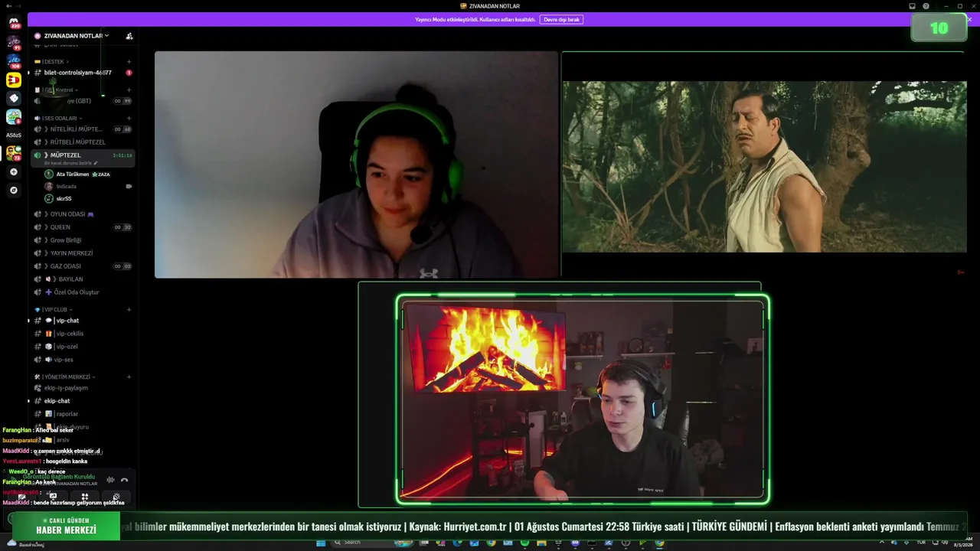The image size is (980, 551).
Task: Open bilet-controlsiyam-46877 text channel
Action: tap(83, 73)
